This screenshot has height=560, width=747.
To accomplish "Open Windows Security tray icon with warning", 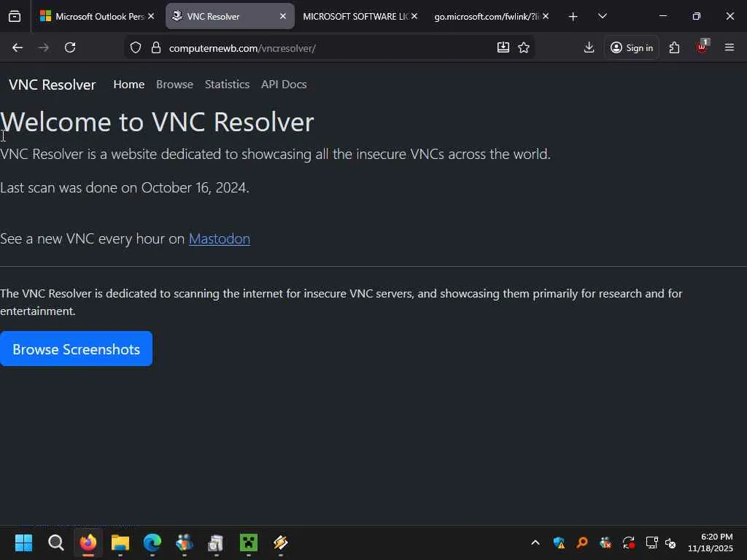I will pyautogui.click(x=559, y=542).
